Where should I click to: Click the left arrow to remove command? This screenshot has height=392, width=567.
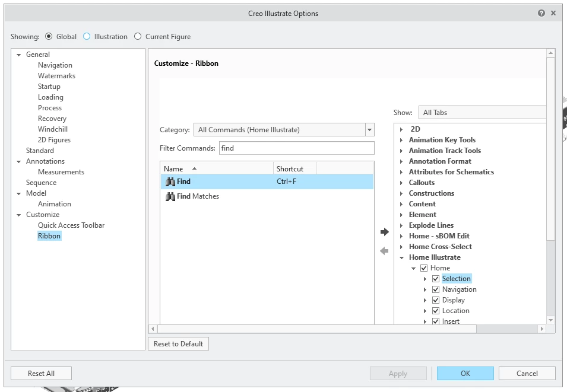coord(384,251)
